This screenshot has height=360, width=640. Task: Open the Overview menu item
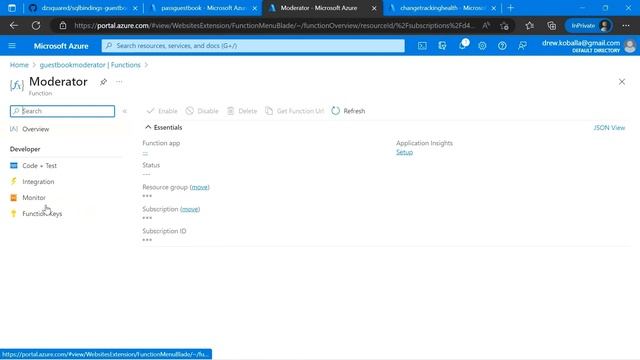click(36, 129)
